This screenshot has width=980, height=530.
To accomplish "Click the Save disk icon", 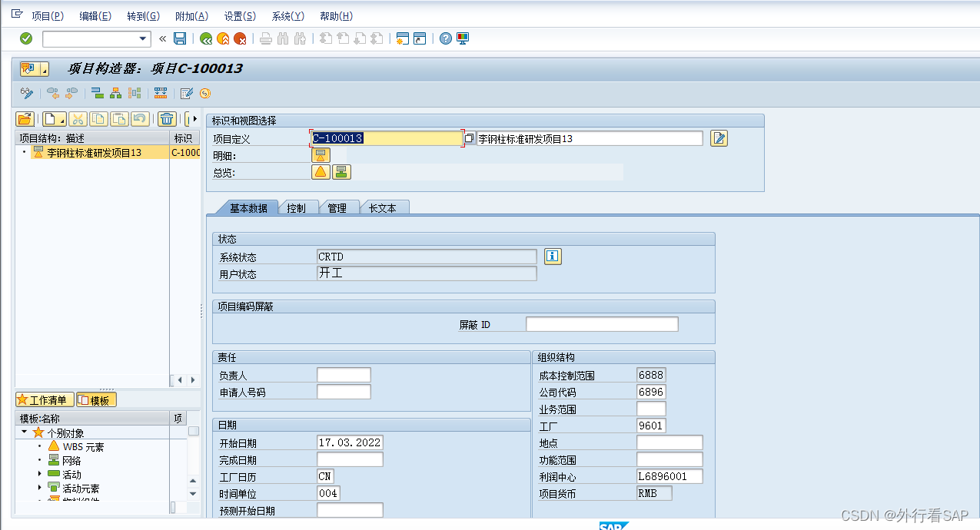I will (x=180, y=38).
